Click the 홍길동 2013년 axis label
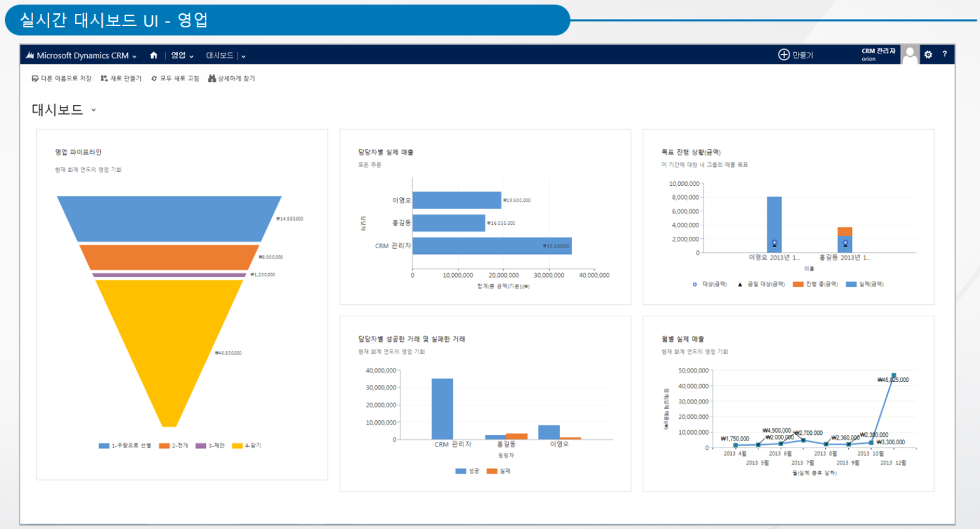 844,258
